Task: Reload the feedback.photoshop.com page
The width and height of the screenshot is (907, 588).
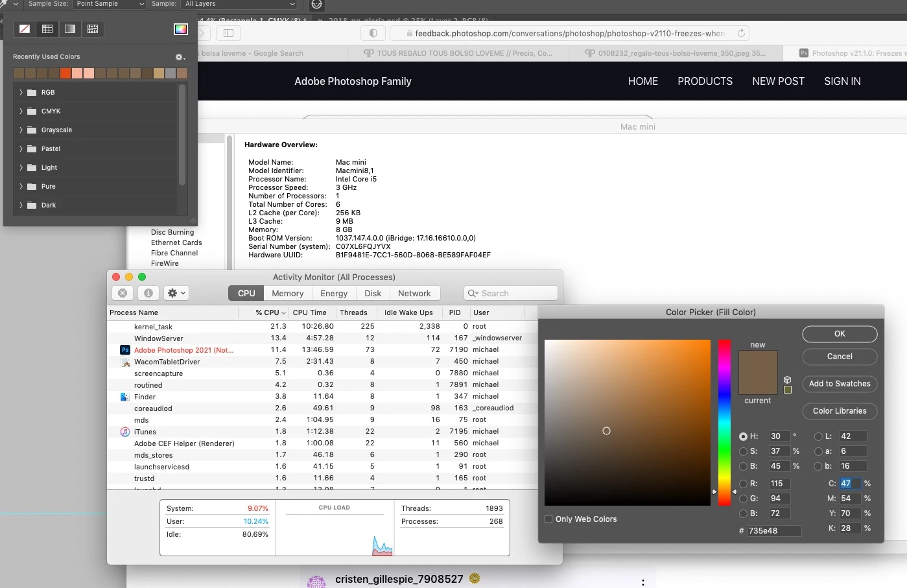Action: coord(741,33)
